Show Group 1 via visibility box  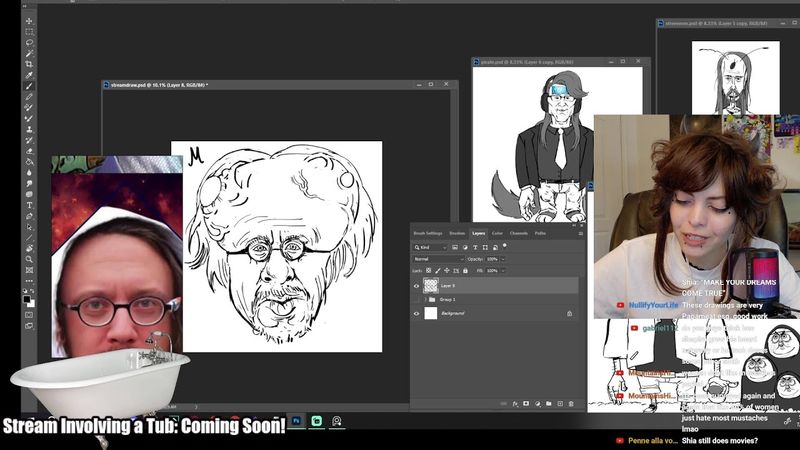click(x=416, y=299)
